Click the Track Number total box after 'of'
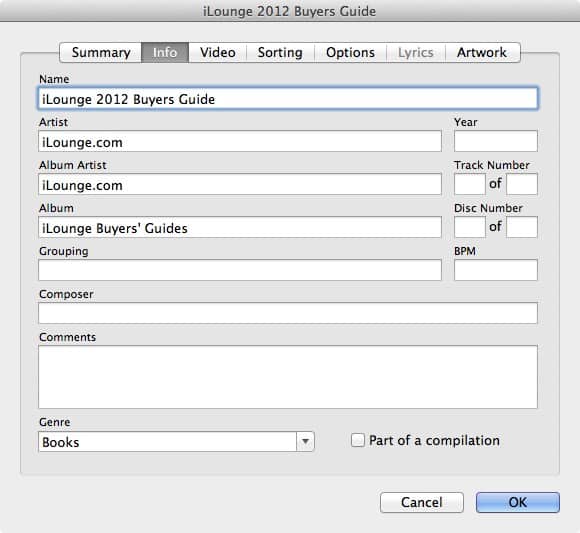 coord(522,184)
